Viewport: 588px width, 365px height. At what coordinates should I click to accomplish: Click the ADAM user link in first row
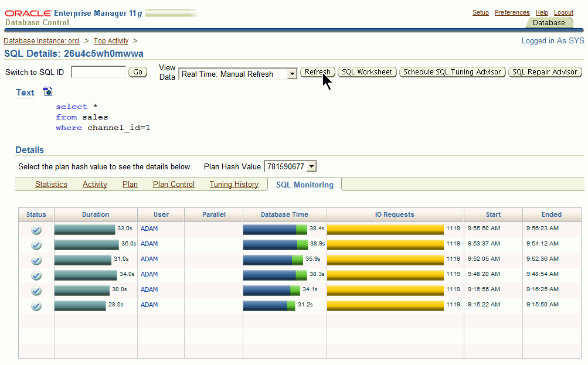coord(149,228)
